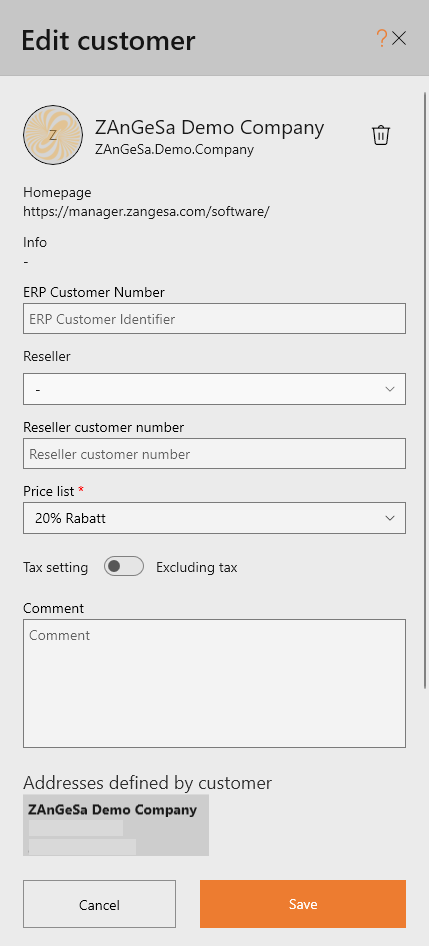Click the Price list chevron arrow
The width and height of the screenshot is (429, 946).
[390, 518]
